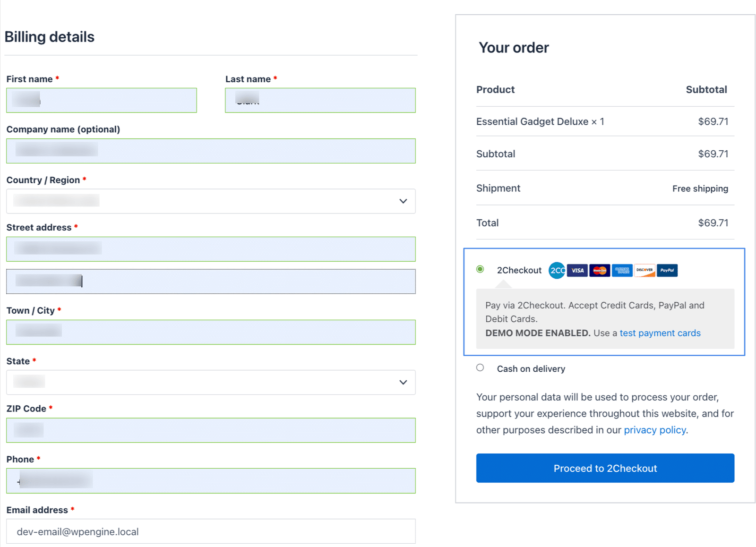Viewport: 756px width, 547px height.
Task: Focus the Email address input field
Action: pyautogui.click(x=211, y=531)
